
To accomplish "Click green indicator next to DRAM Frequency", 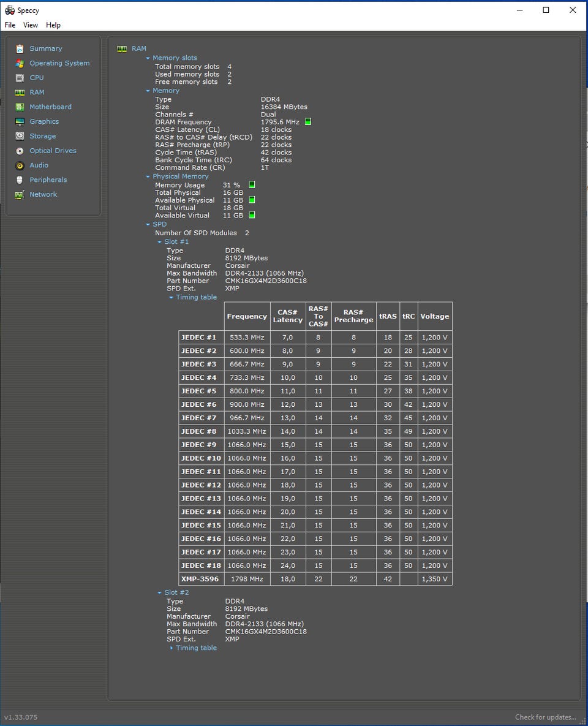I will pyautogui.click(x=308, y=122).
